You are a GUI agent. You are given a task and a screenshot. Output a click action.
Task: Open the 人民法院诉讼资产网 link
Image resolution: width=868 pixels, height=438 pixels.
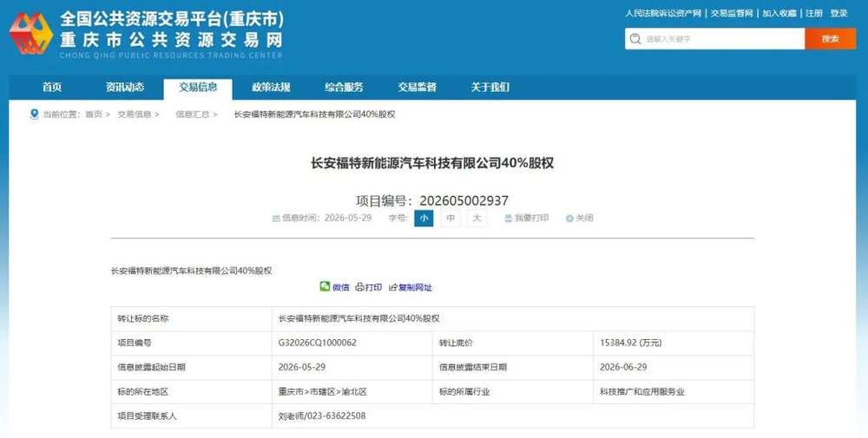click(663, 13)
